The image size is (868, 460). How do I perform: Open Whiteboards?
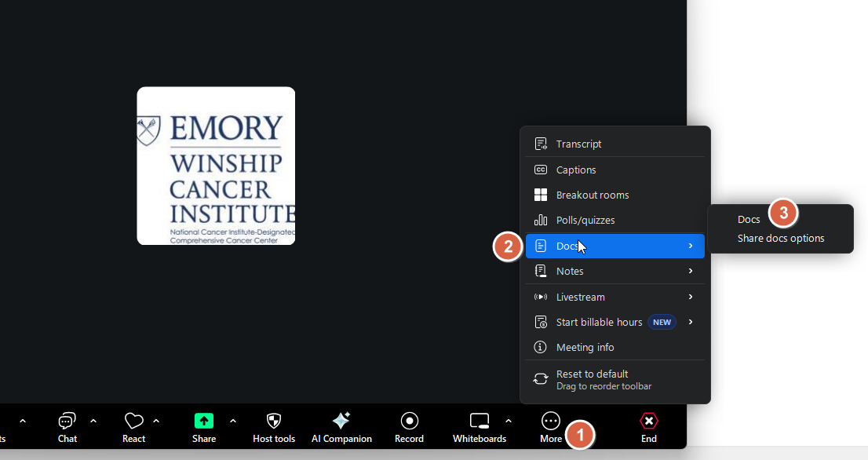(479, 427)
